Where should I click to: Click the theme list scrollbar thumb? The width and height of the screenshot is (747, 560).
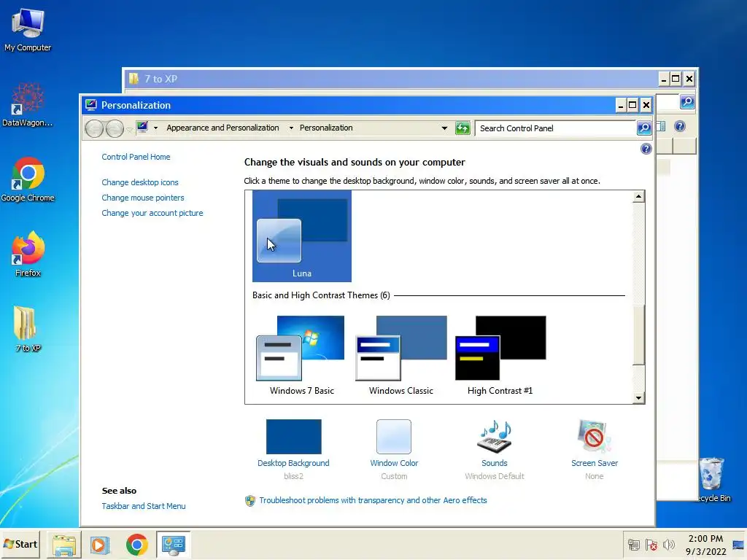click(x=638, y=334)
